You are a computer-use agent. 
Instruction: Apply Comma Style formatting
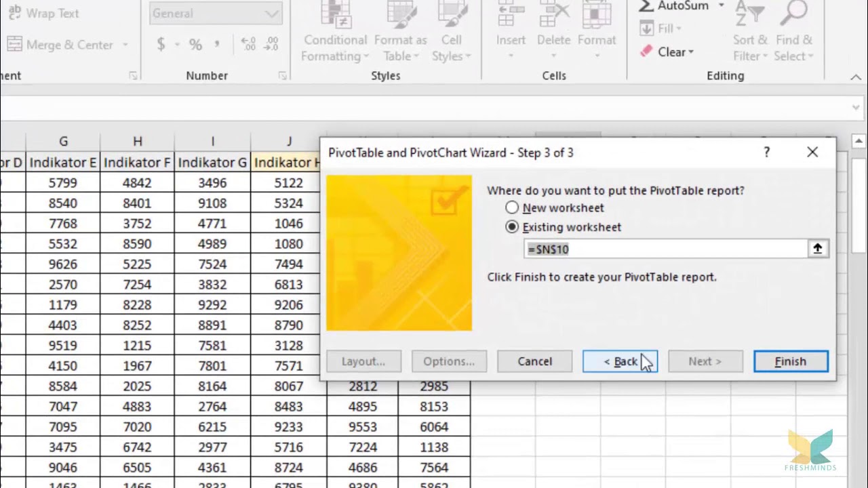[x=217, y=45]
